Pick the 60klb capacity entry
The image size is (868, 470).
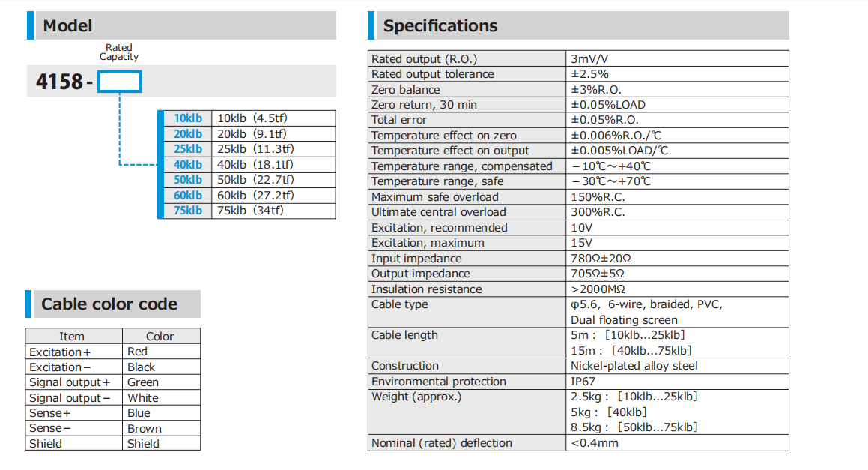(247, 195)
